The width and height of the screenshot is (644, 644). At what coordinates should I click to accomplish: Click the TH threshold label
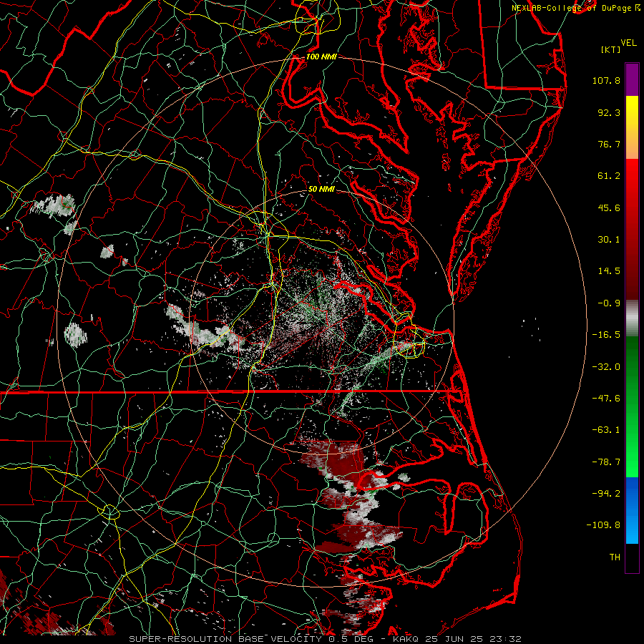[615, 557]
